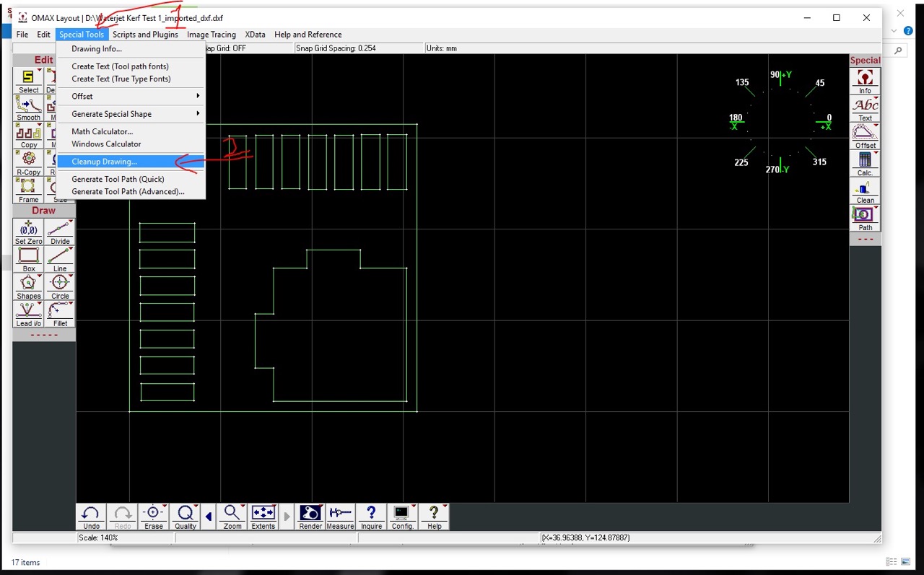The image size is (924, 575).
Task: Expand the Generate Special Shape submenu
Action: click(x=131, y=114)
